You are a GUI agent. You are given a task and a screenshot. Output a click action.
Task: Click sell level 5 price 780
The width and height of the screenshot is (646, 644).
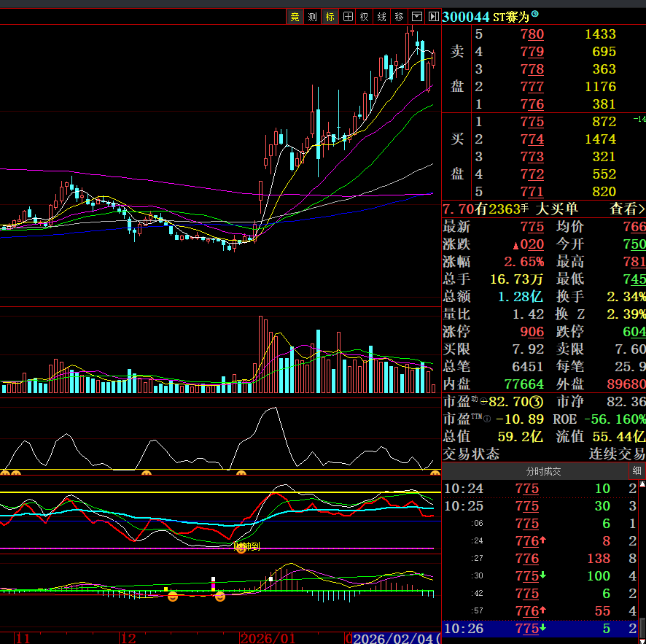(532, 34)
